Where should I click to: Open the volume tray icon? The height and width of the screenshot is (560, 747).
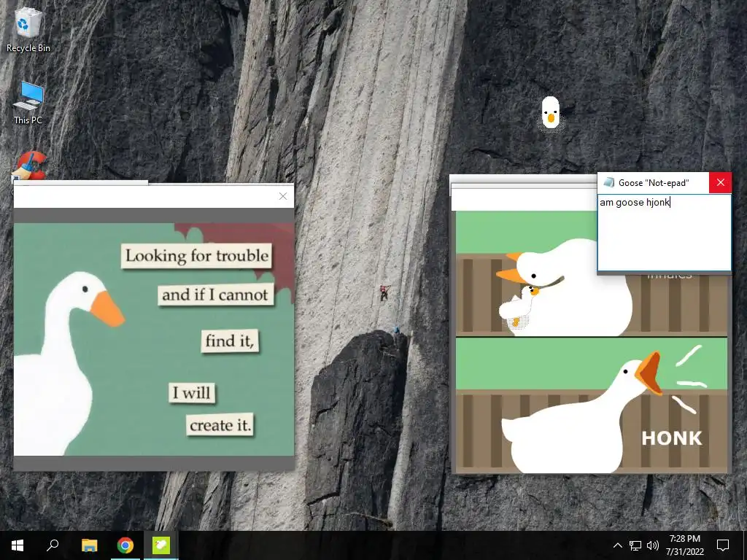click(653, 545)
